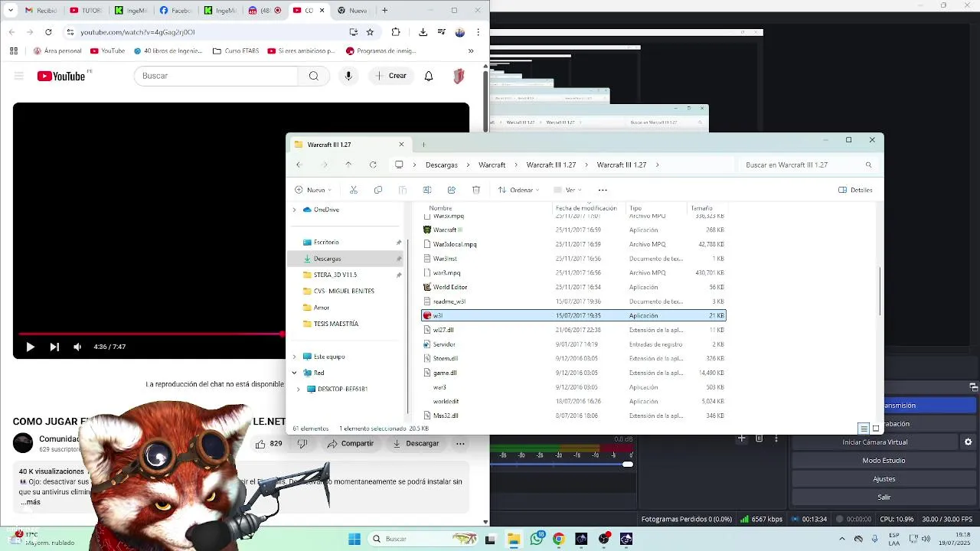This screenshot has width=980, height=551.
Task: Toggle OBS Modo Estudio
Action: [x=884, y=461]
